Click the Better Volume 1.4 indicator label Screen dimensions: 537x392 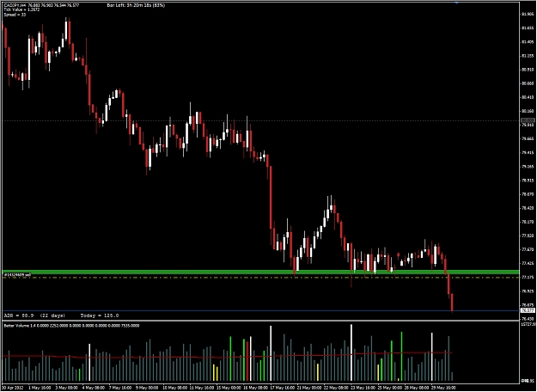coord(71,326)
